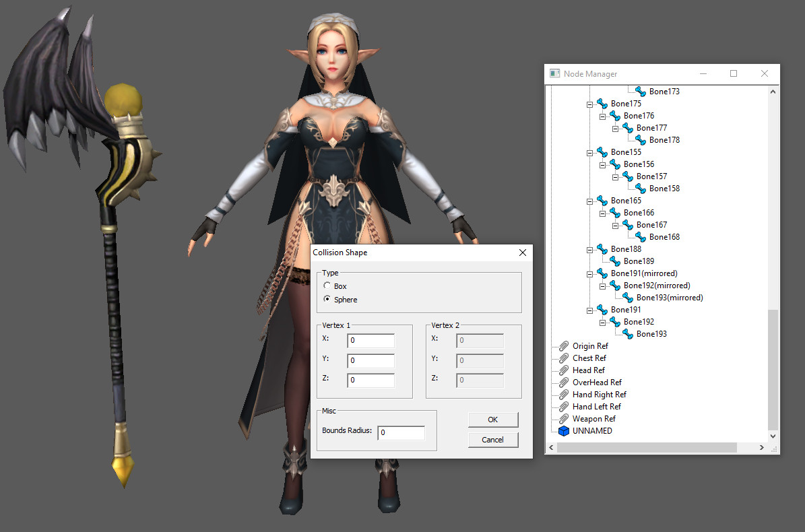Click the bone icon beside Bone167
This screenshot has height=532, width=805.
click(627, 225)
